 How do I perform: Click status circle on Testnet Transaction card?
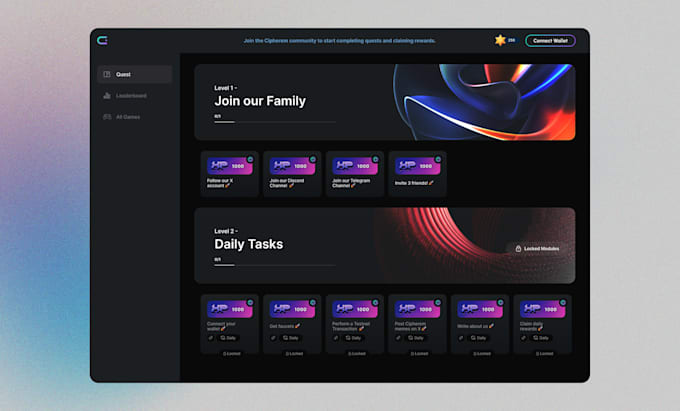tap(375, 302)
